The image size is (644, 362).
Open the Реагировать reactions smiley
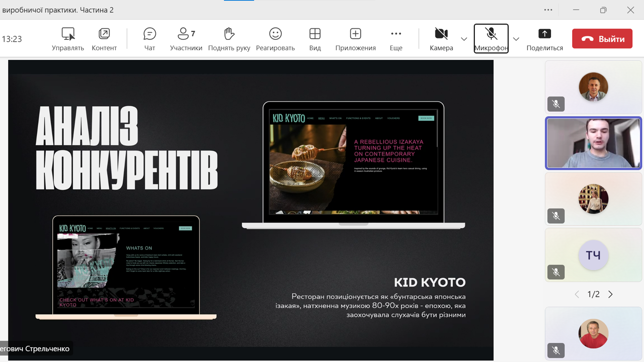tap(275, 34)
